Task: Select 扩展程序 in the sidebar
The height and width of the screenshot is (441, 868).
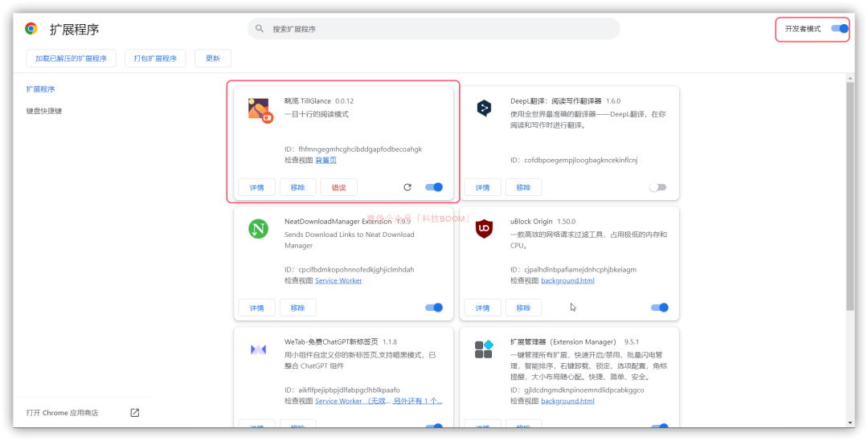Action: [x=40, y=89]
